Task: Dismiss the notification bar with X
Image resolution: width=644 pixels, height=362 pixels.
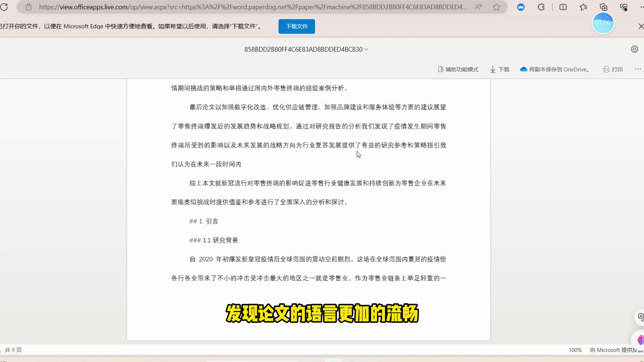Action: 641,26
